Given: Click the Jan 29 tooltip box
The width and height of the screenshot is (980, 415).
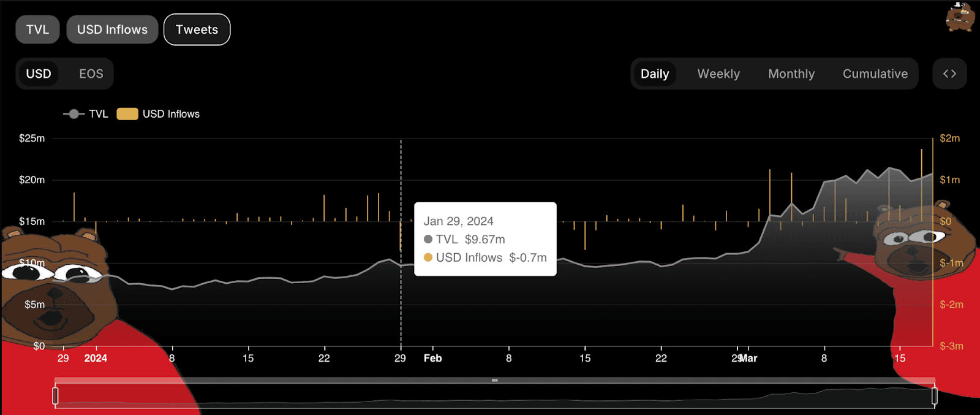Looking at the screenshot, I should [x=485, y=239].
